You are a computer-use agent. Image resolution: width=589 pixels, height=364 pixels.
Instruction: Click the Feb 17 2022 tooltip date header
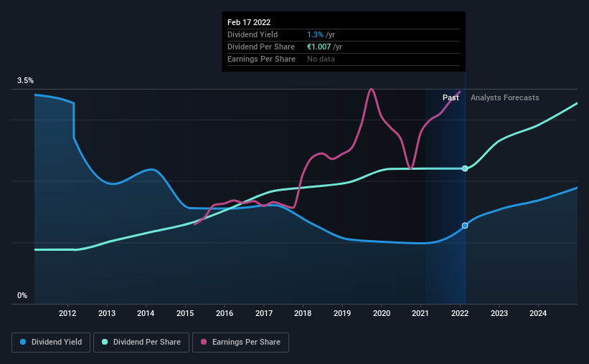tap(249, 22)
